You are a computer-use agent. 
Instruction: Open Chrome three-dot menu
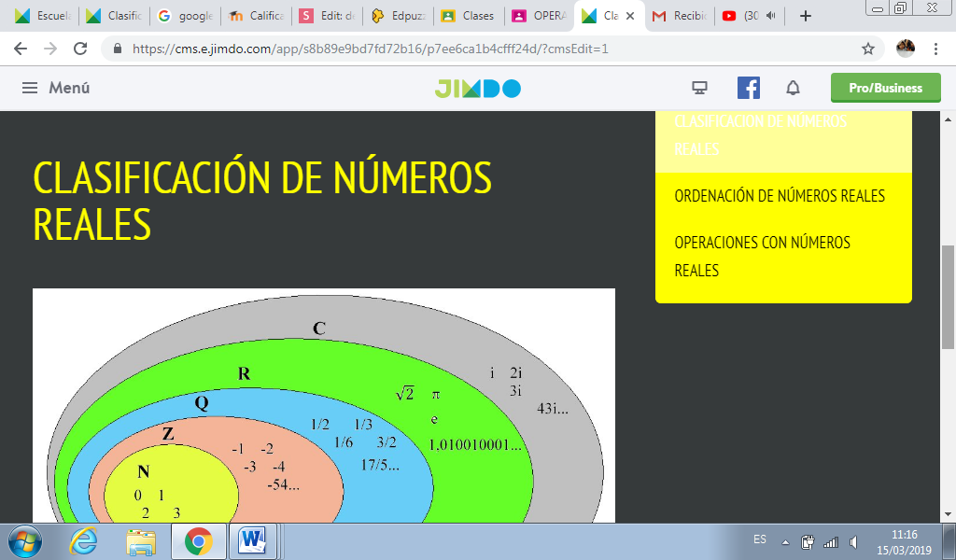[935, 49]
